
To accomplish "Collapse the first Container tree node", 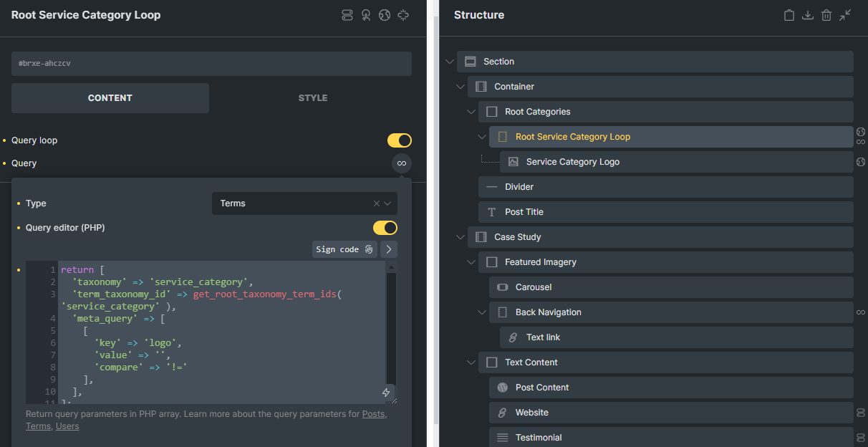I will (460, 87).
